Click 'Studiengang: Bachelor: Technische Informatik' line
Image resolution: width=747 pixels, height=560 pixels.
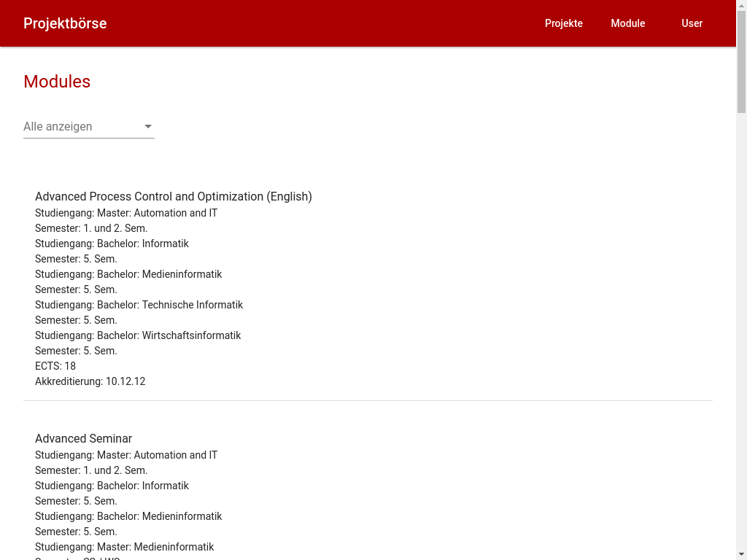click(139, 305)
